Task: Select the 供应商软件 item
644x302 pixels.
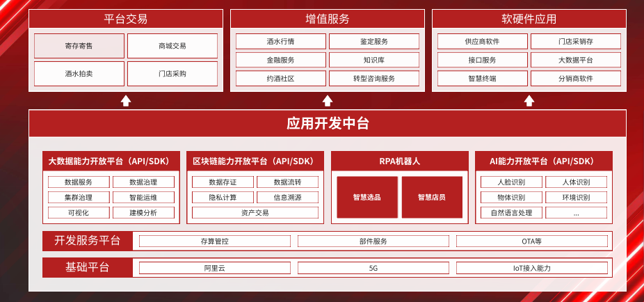Action: click(483, 42)
